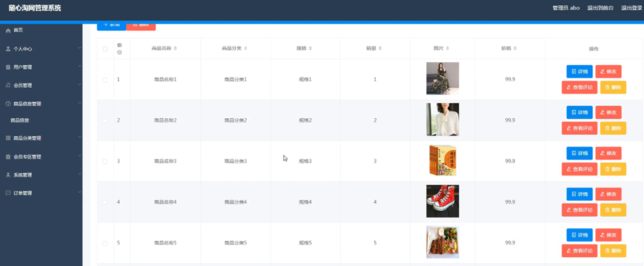Viewport: 644px width, 266px height.
Task: Click the bell icon for 会员管理
Action: [8, 86]
